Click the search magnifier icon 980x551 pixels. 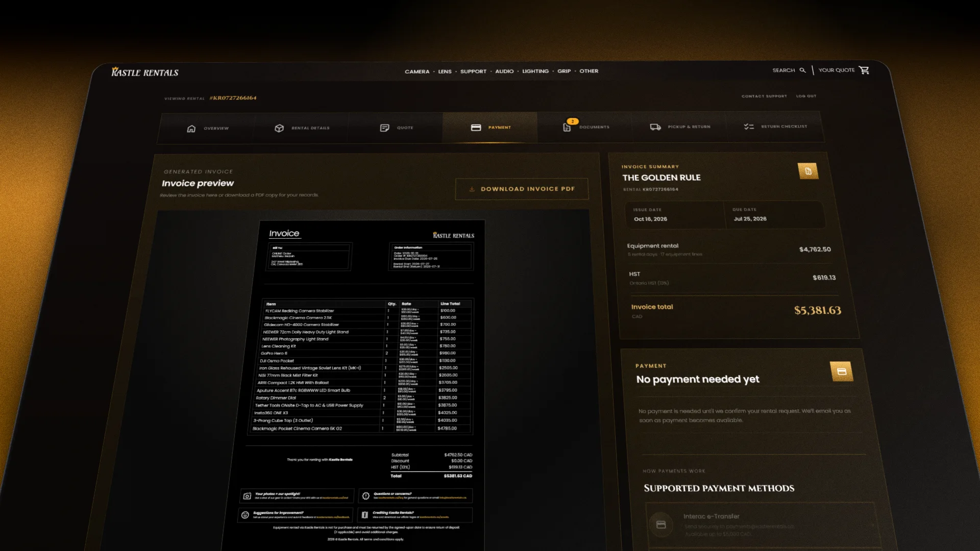point(802,70)
